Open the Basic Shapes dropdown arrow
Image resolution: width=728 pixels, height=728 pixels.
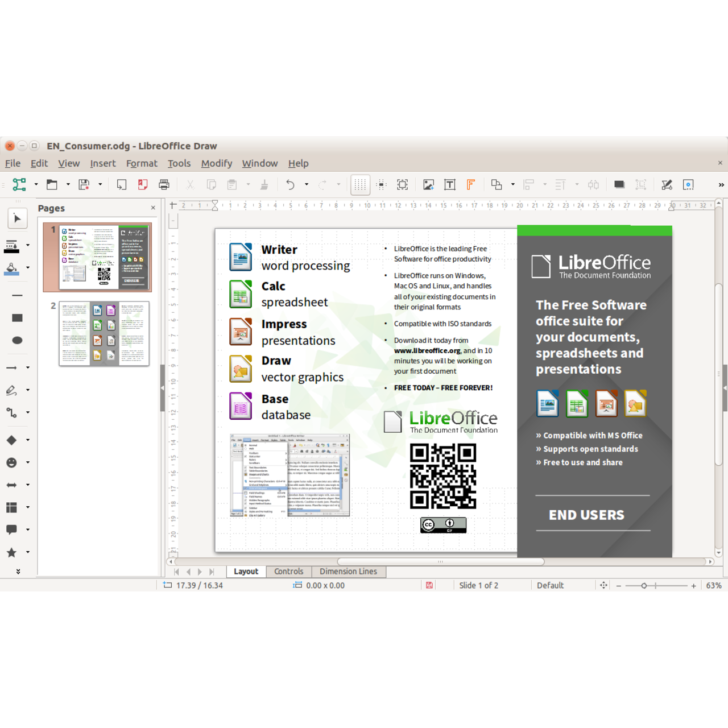(27, 440)
